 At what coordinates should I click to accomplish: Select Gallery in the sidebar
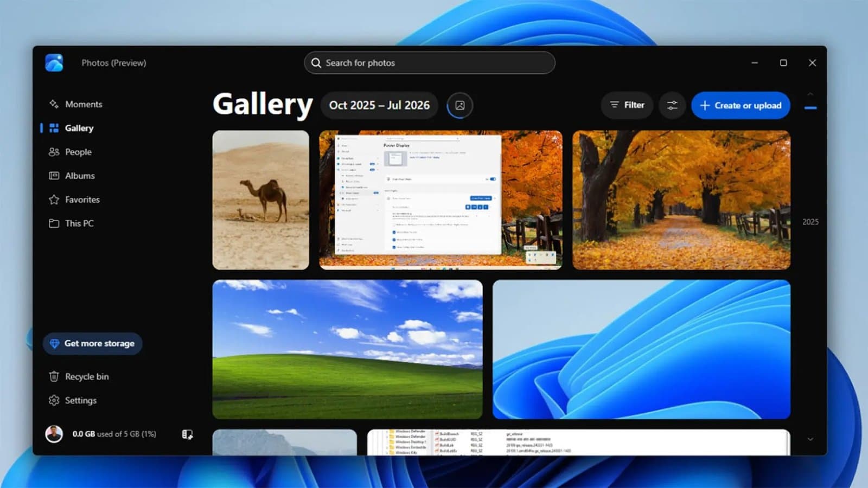(72, 128)
